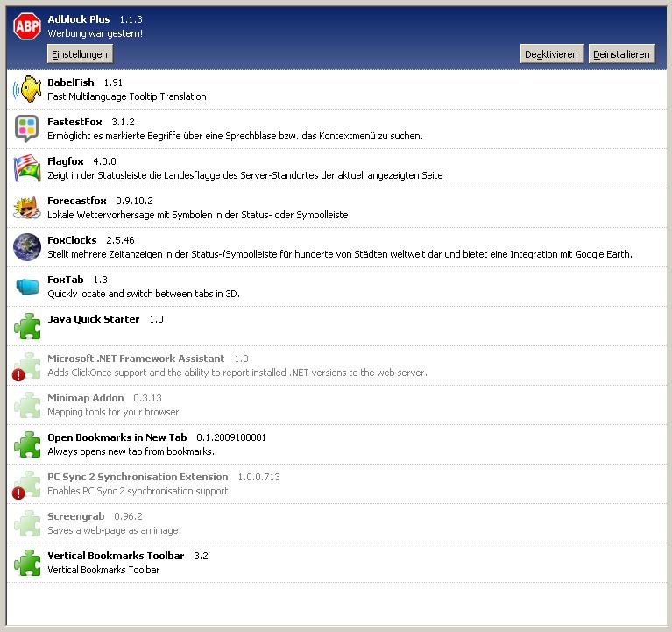
Task: Select the Forecastfox extension name
Action: point(77,201)
